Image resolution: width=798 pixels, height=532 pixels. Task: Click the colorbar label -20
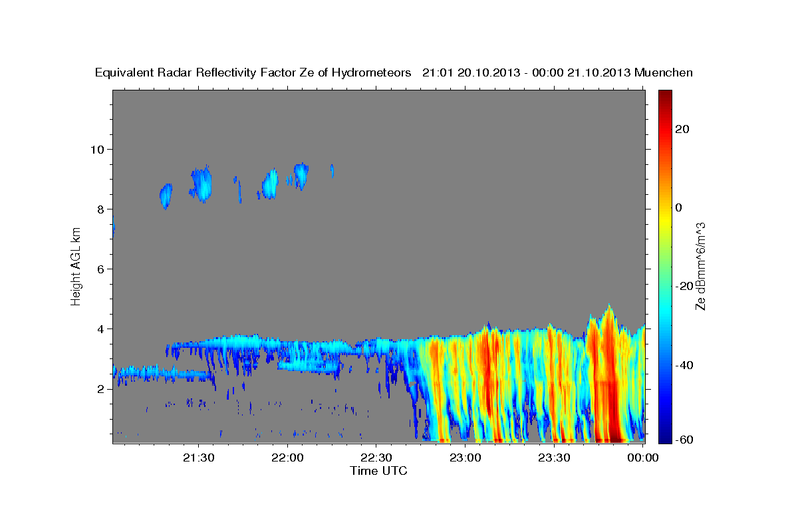pos(684,286)
